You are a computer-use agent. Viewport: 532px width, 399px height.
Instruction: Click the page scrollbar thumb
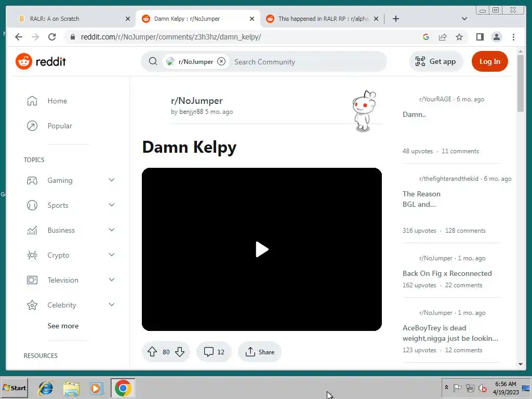(x=521, y=83)
